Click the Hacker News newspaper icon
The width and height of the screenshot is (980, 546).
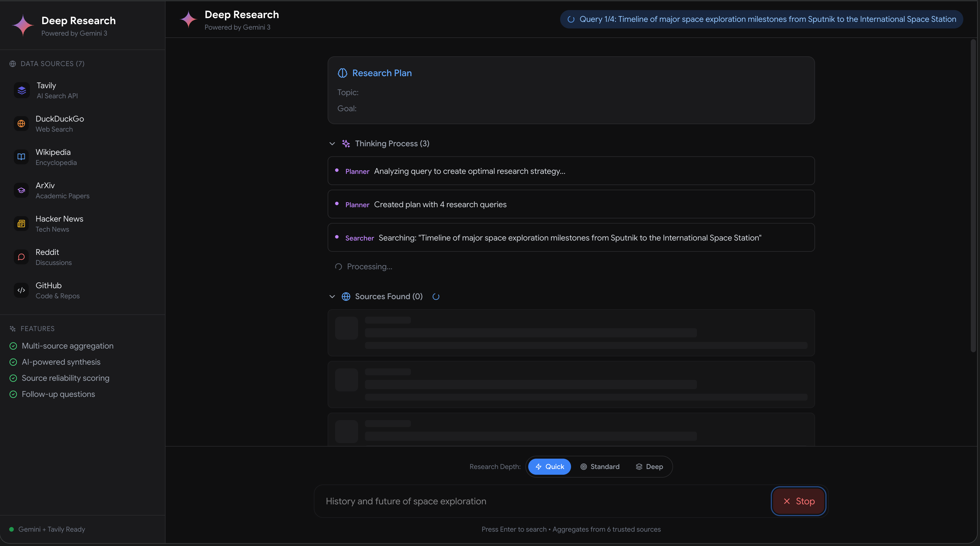click(21, 224)
